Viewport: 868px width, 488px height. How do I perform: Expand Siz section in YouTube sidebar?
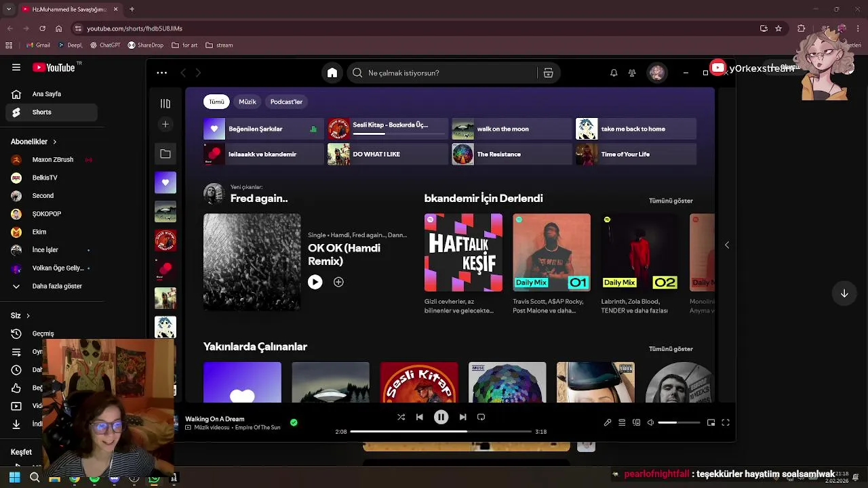point(20,316)
